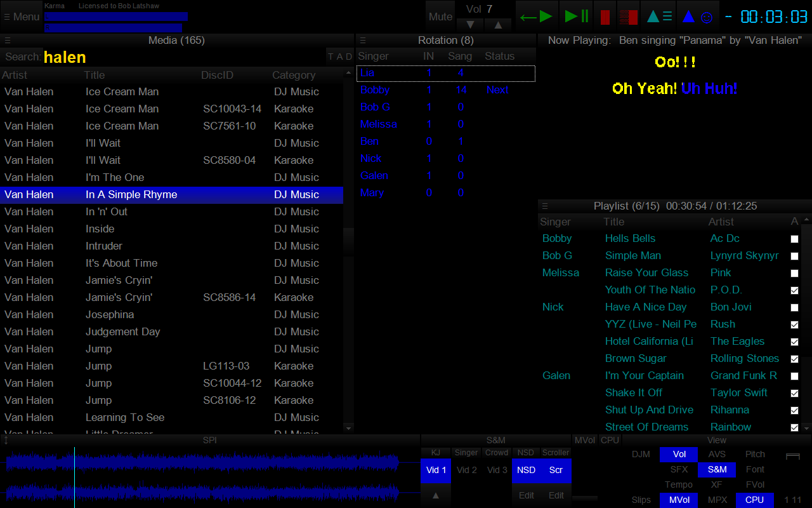The height and width of the screenshot is (508, 812).
Task: Click the Playlist scroll-up arrow
Action: pyautogui.click(x=806, y=220)
